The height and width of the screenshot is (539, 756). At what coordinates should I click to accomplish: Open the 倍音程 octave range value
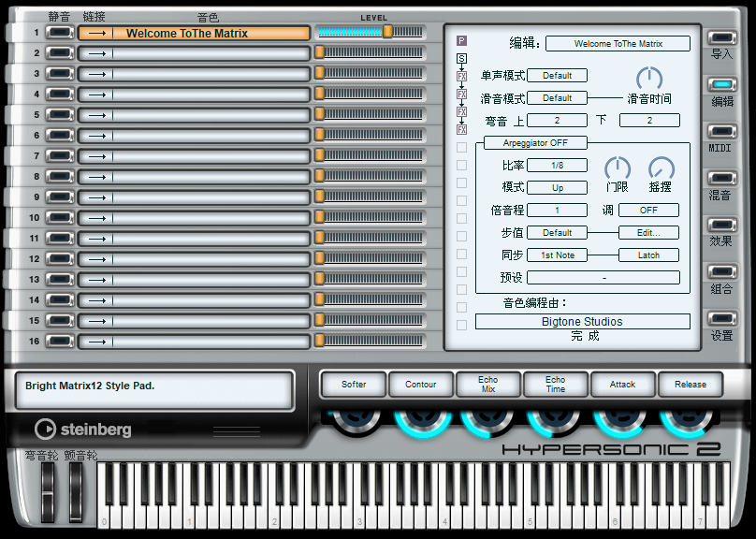[557, 211]
